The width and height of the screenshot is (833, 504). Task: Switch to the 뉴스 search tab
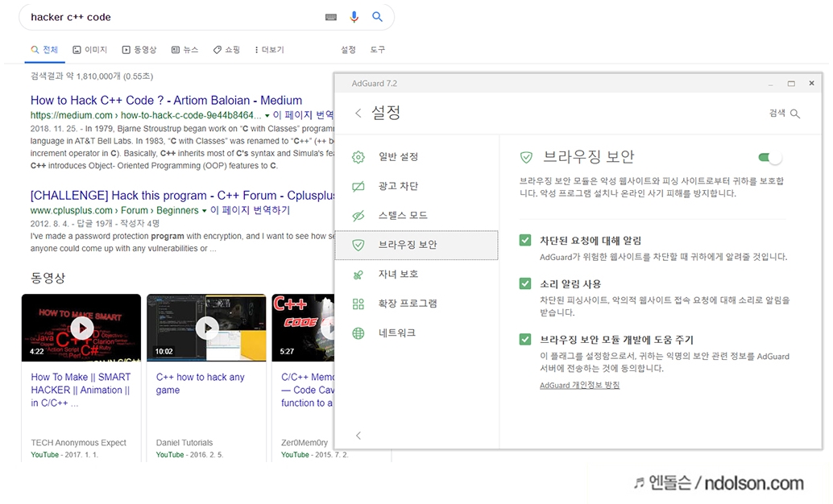[184, 49]
